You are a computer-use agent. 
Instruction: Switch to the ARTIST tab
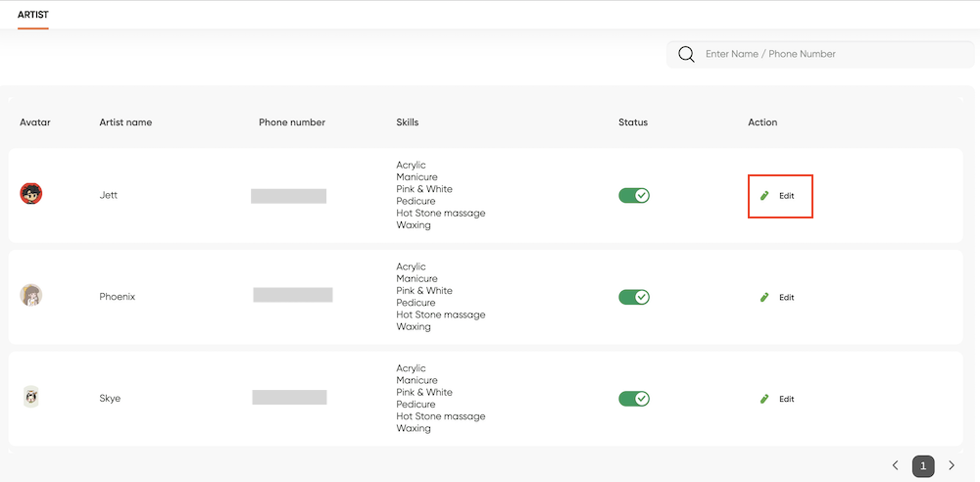tap(33, 15)
